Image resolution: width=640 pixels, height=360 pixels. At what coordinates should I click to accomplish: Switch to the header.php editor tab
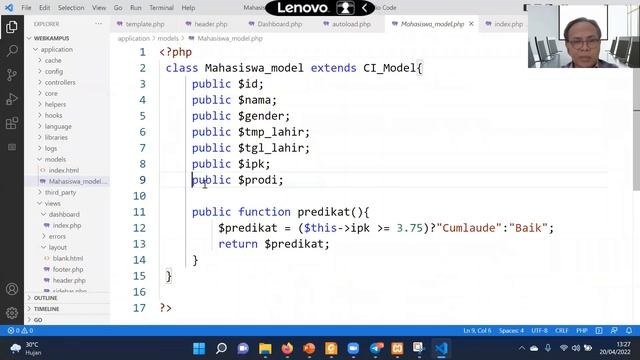click(211, 24)
